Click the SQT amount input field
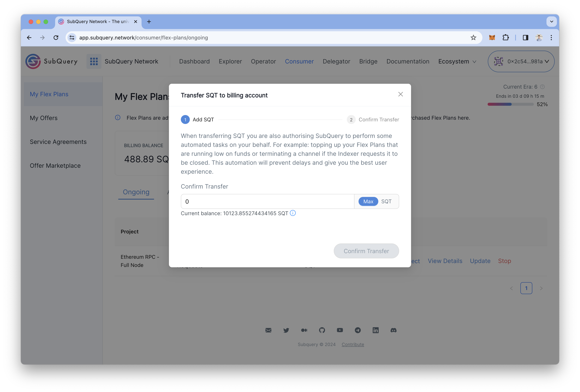The height and width of the screenshot is (392, 580). 268,201
